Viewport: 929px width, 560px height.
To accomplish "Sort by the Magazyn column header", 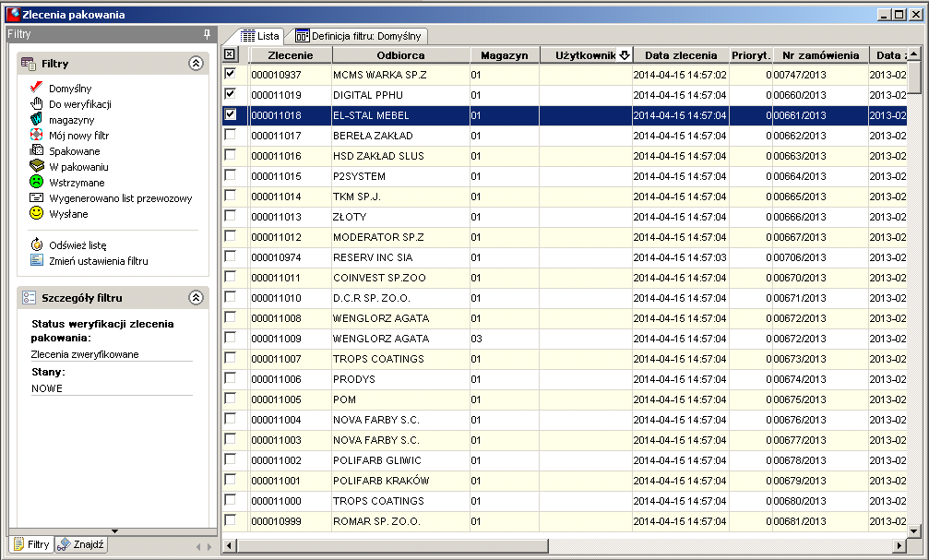I will point(505,55).
